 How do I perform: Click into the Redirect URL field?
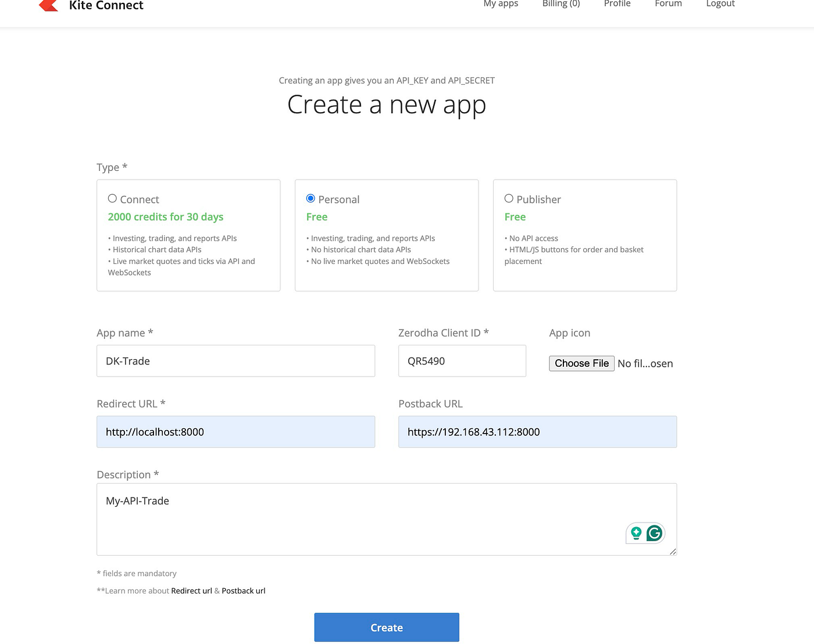[x=235, y=432]
